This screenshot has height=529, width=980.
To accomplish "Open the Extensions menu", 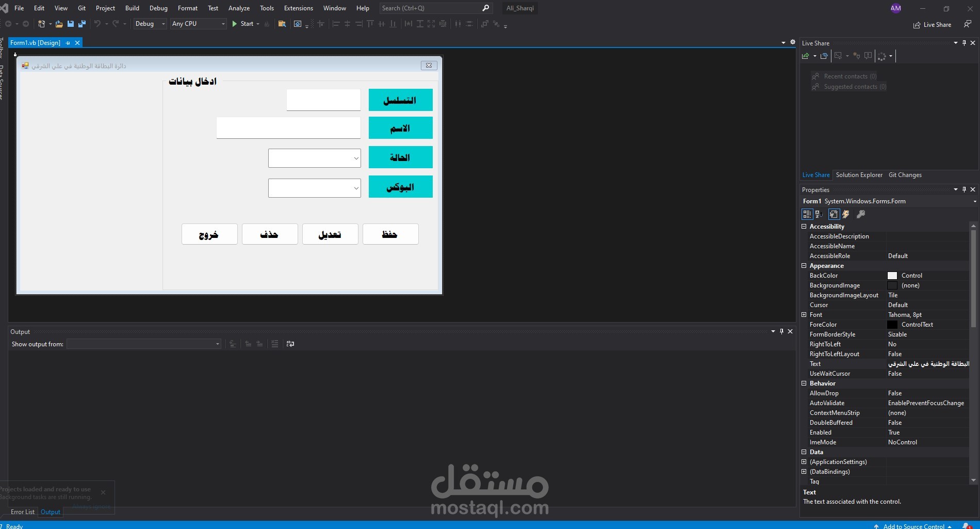I will pyautogui.click(x=298, y=8).
